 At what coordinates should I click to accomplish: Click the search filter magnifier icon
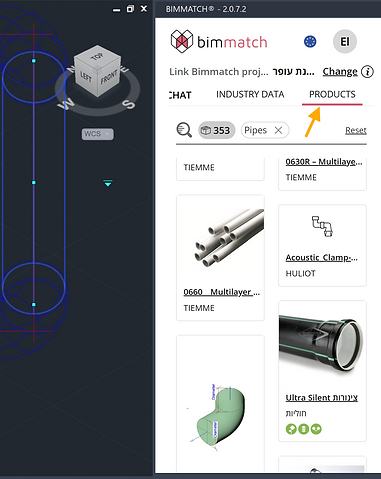184,130
